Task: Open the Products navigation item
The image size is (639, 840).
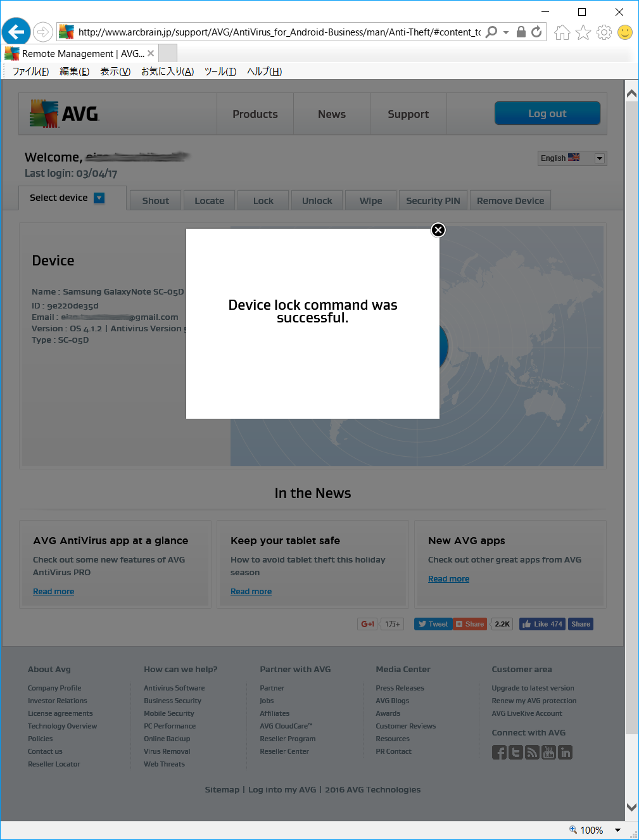Action: (255, 114)
